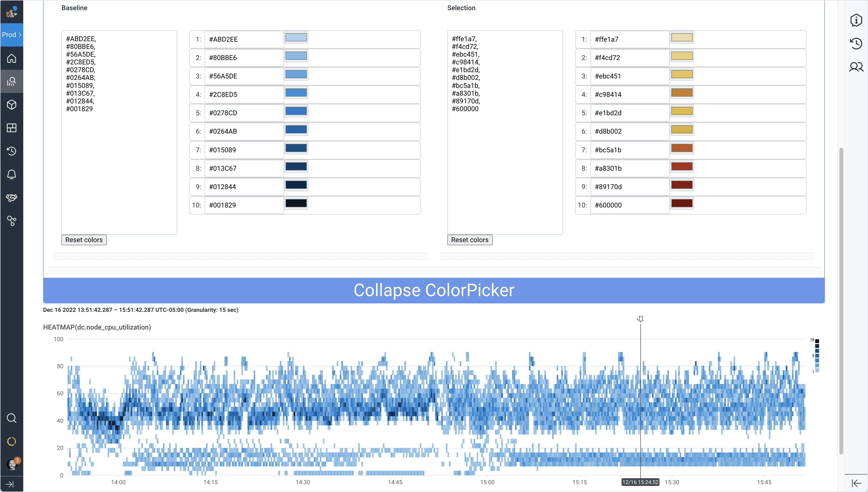Reset colors in the Baseline palette

pos(84,240)
